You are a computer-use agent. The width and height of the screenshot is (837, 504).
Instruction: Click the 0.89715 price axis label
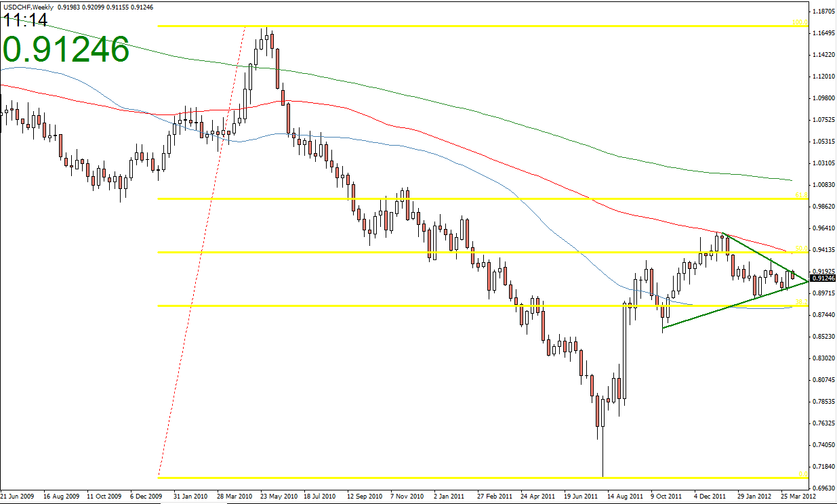pos(823,293)
